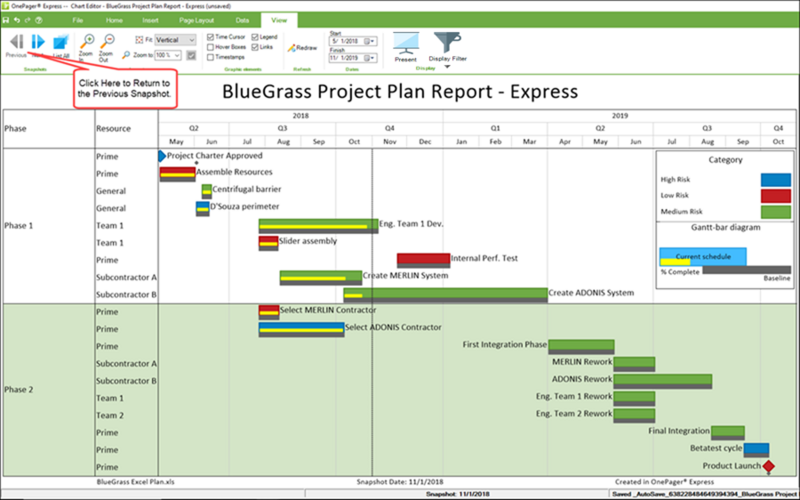Enable the Timestamps checkbox

[210, 57]
